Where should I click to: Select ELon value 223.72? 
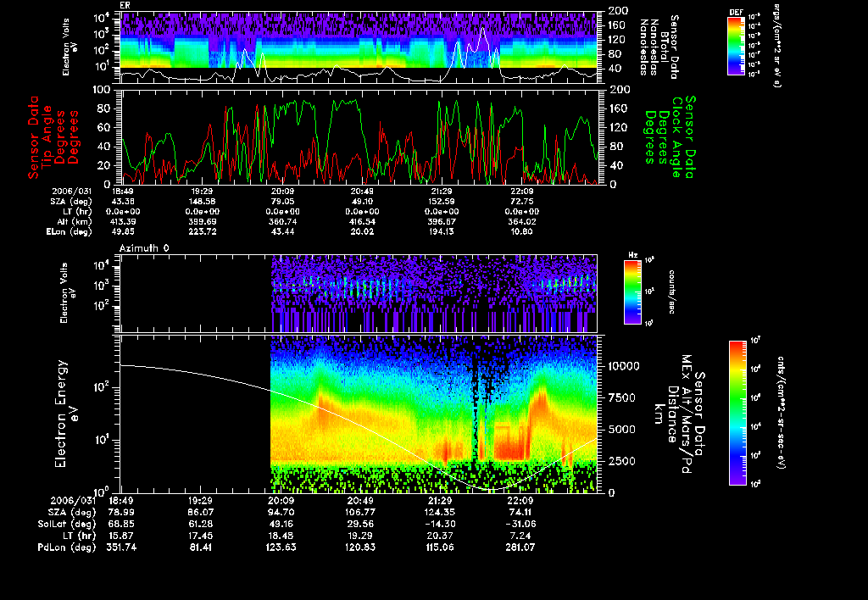pos(203,232)
